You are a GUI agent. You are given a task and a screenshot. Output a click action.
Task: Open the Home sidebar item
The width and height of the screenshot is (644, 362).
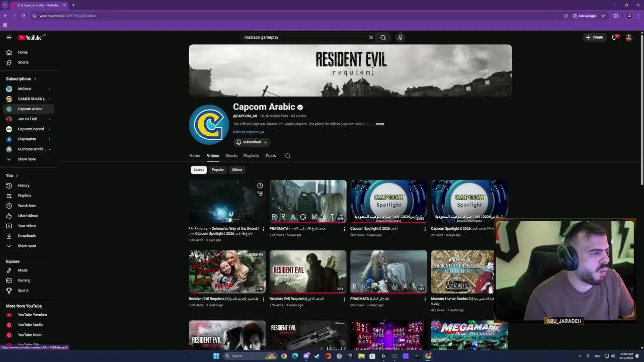(x=29, y=52)
